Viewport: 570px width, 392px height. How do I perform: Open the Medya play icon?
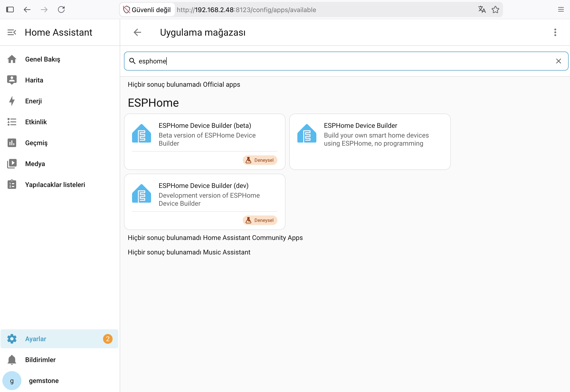tap(12, 164)
